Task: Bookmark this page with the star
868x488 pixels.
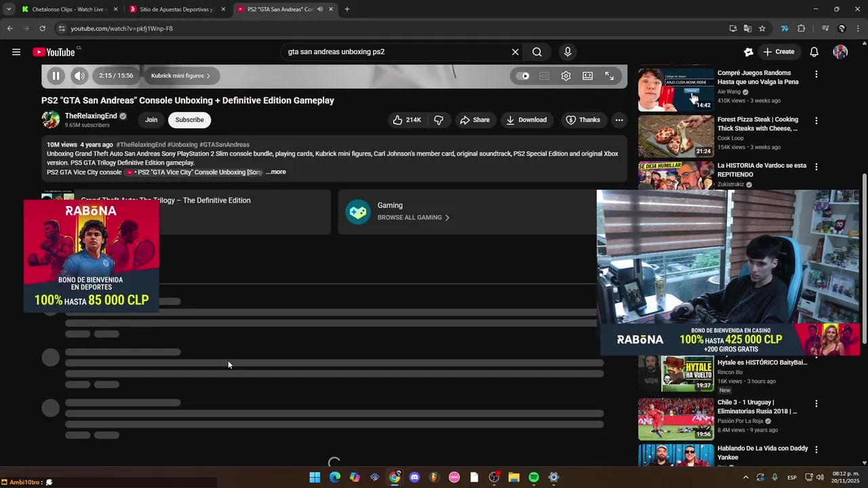Action: click(762, 28)
